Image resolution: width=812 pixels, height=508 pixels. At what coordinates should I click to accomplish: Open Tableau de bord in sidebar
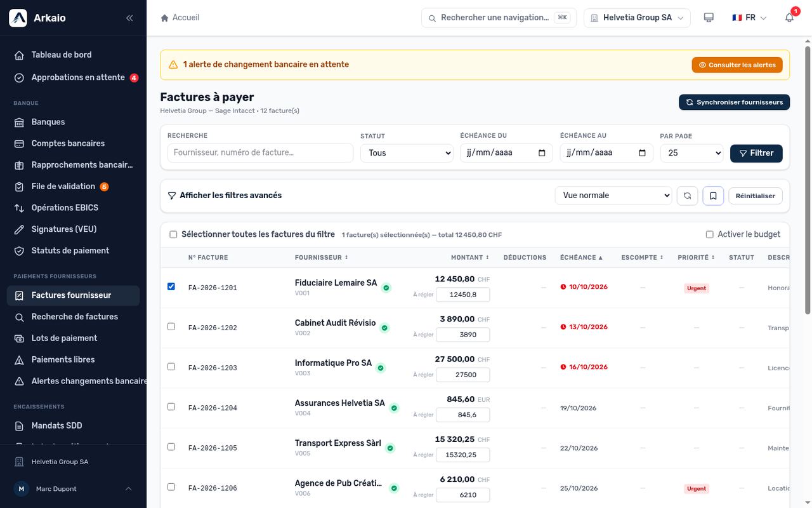73,55
